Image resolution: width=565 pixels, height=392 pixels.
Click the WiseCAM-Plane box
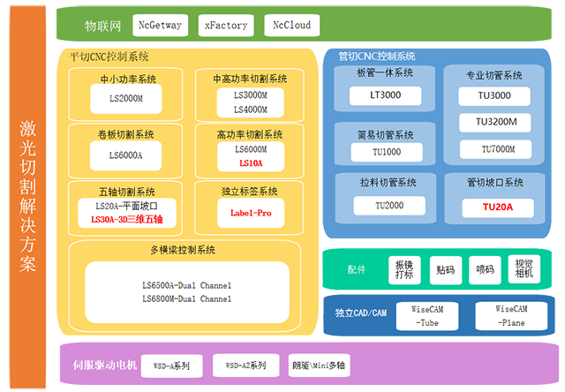511,316
